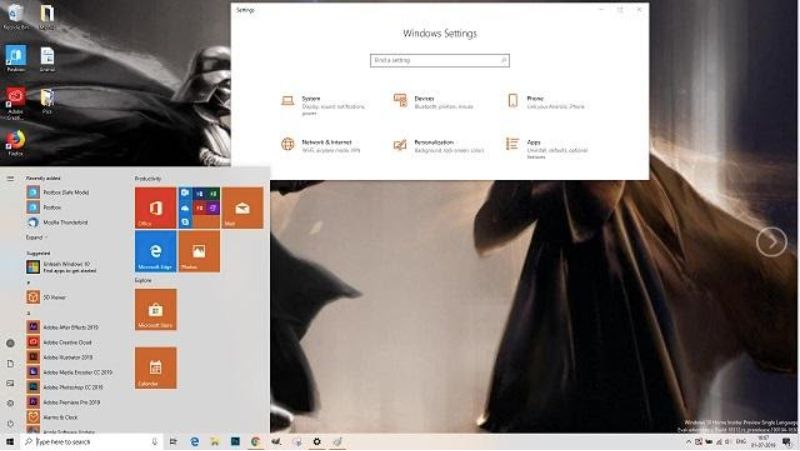The height and width of the screenshot is (451, 800).
Task: Select the Firefox desktop shortcut
Action: pos(15,143)
